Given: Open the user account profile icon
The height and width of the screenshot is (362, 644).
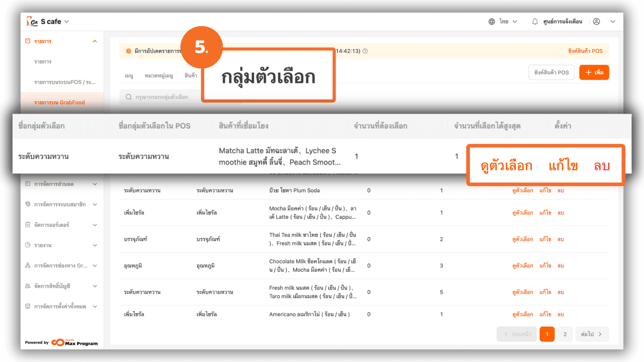Looking at the screenshot, I should coord(596,22).
